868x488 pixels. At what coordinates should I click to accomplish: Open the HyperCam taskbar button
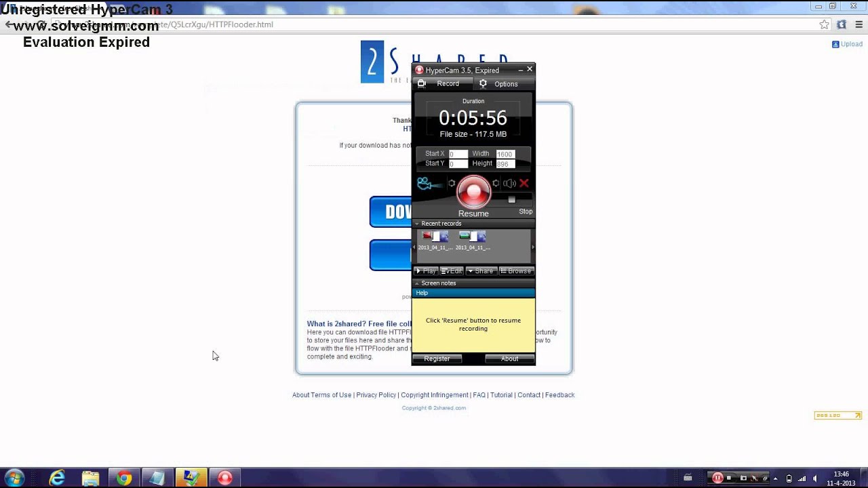[x=225, y=478]
